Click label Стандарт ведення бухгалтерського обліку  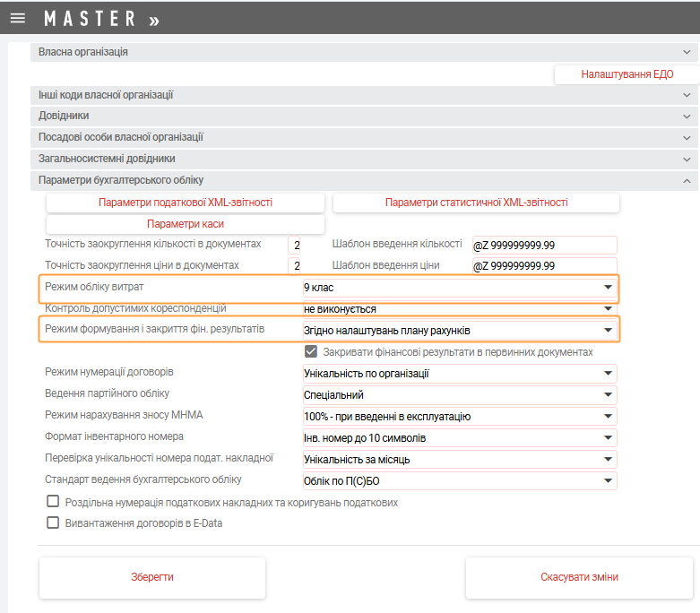coord(143,479)
